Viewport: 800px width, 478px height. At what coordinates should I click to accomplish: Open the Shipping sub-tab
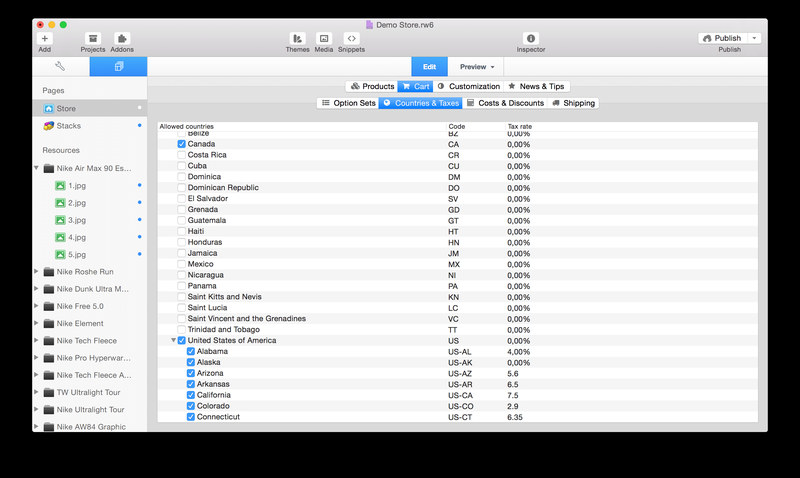(x=573, y=103)
